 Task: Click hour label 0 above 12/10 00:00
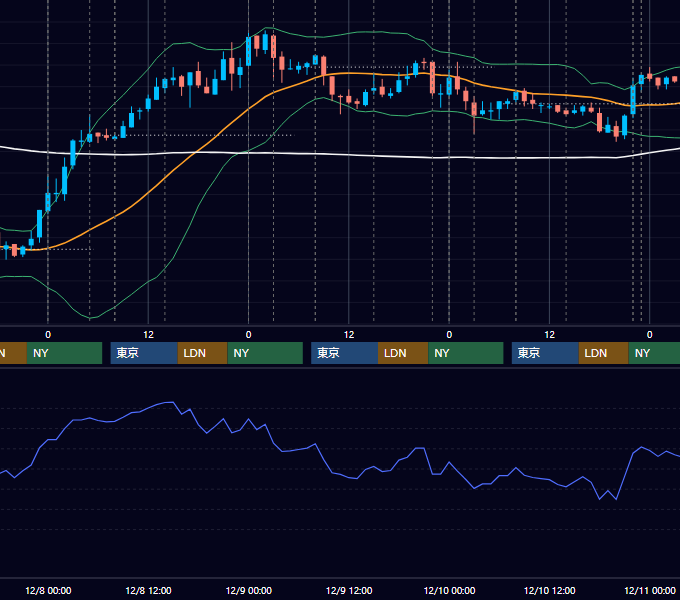(x=449, y=335)
